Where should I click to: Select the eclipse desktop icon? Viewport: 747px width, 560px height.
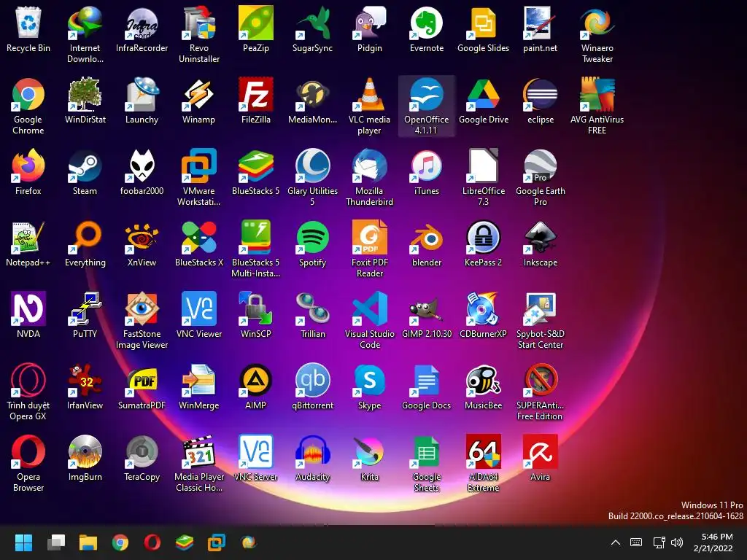(541, 96)
